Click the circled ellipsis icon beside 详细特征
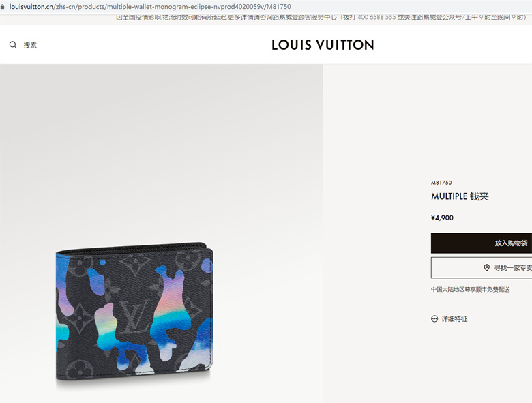The image size is (532, 403). click(x=434, y=319)
